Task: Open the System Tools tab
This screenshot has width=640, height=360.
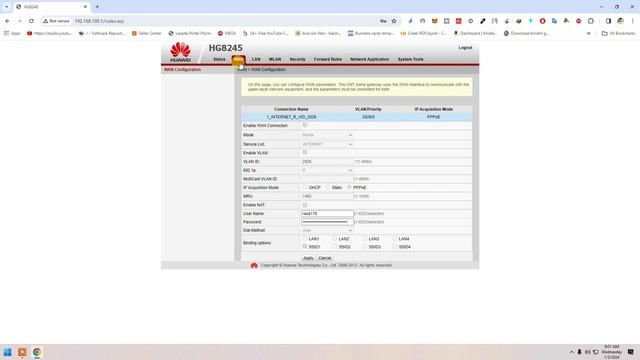Action: tap(411, 59)
